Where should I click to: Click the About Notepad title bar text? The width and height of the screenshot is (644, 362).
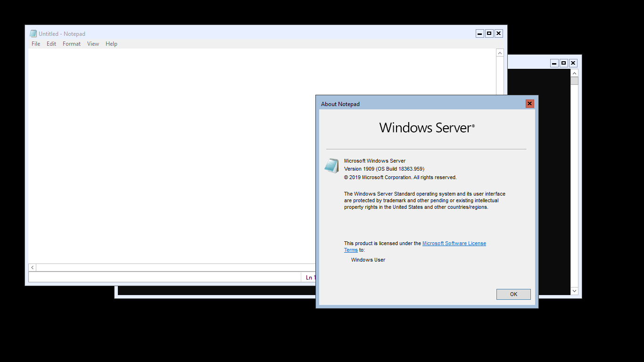click(340, 104)
